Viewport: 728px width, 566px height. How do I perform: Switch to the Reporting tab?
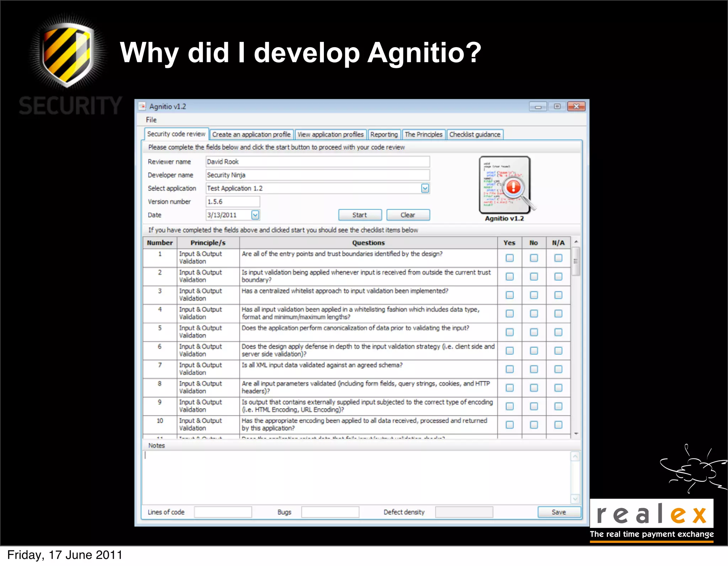[x=384, y=135]
